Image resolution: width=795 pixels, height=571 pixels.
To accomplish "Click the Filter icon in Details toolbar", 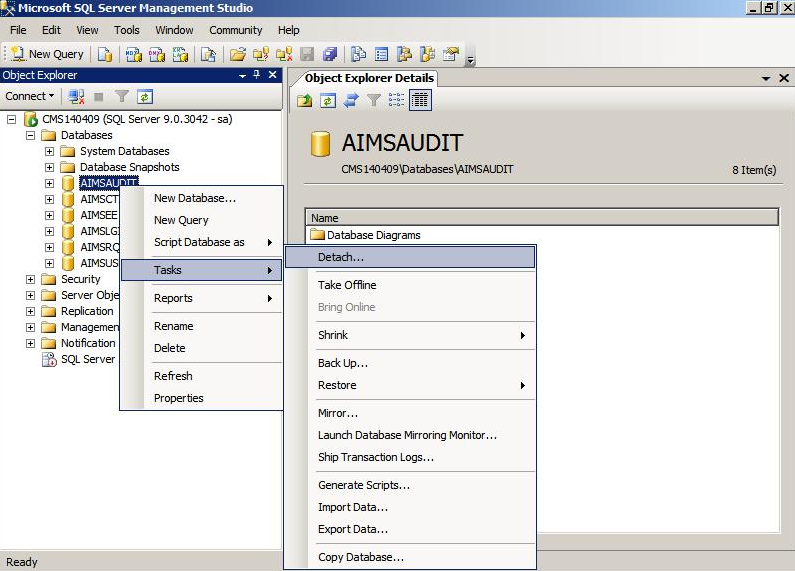I will tap(374, 100).
